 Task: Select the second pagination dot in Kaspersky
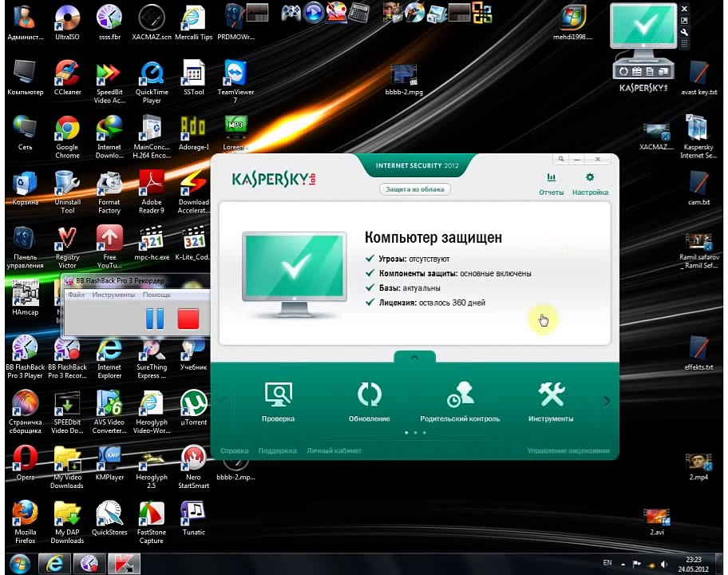415,432
